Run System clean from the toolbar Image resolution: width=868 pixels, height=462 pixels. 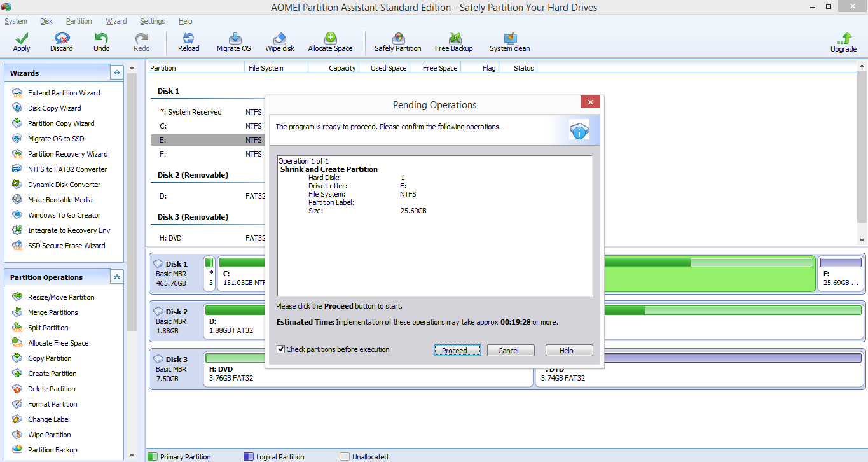[x=509, y=43]
